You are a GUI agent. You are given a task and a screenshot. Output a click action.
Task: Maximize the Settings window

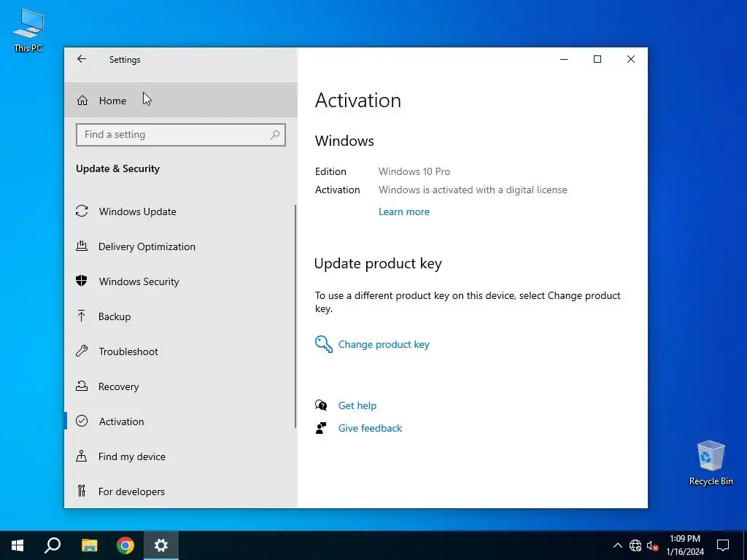click(597, 59)
